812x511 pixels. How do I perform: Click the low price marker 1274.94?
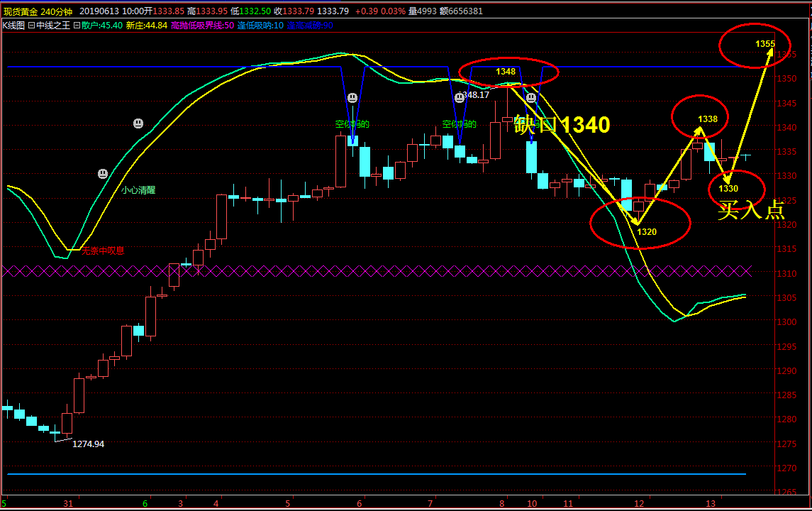tap(88, 444)
